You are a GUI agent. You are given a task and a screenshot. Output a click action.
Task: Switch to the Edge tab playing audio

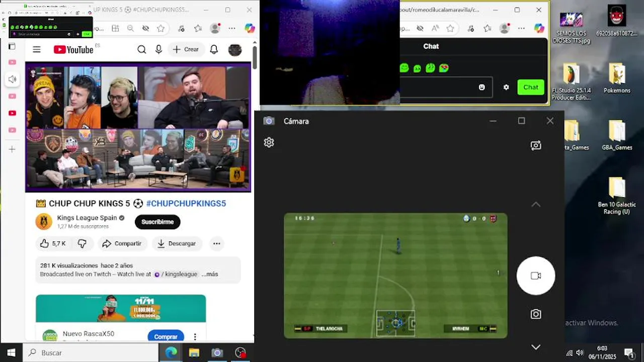click(12, 79)
